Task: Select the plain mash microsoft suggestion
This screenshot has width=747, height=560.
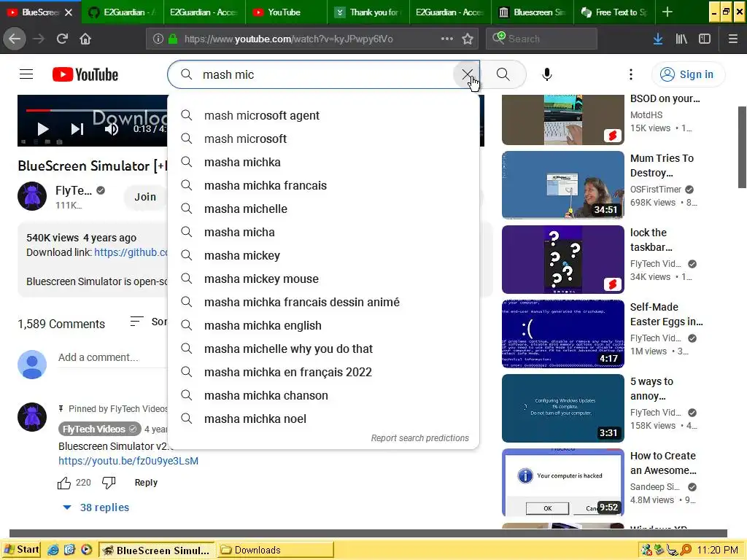Action: pyautogui.click(x=323, y=139)
